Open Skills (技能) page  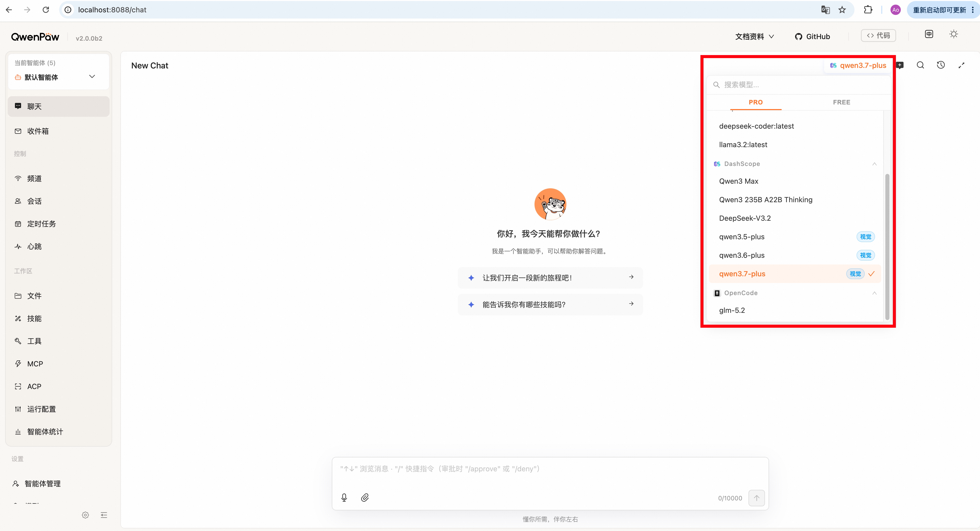(59, 318)
